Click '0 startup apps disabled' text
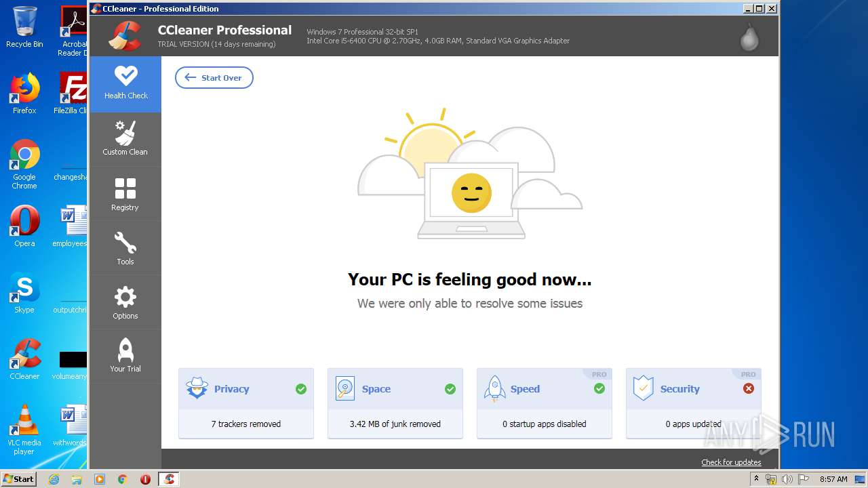Viewport: 868px width, 488px height. 545,424
